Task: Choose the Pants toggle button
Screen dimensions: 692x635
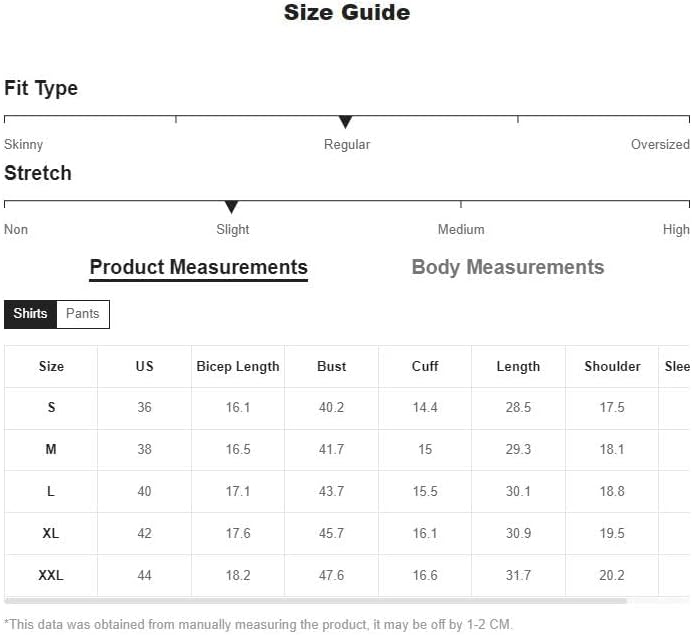Action: point(83,314)
